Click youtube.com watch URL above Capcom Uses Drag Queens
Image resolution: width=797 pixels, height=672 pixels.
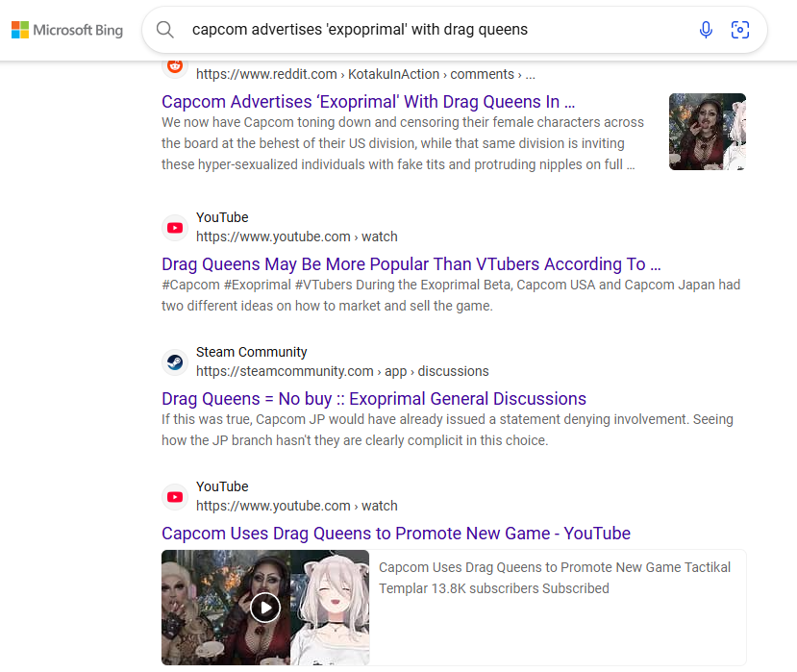(297, 506)
